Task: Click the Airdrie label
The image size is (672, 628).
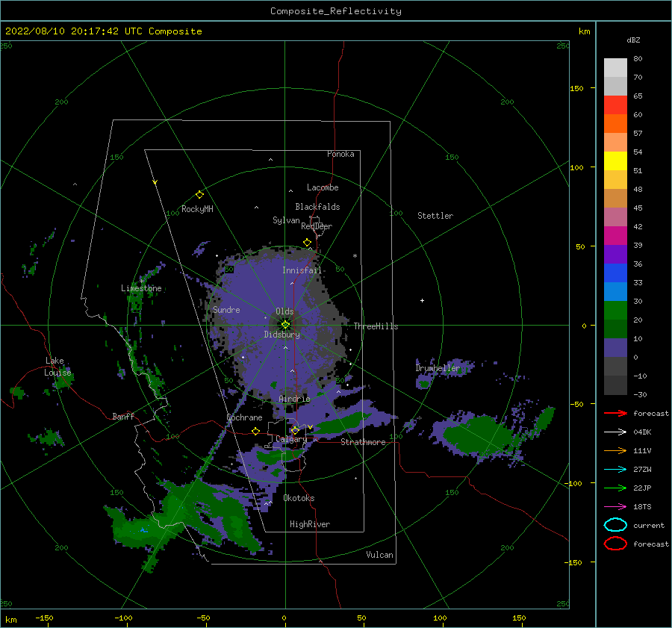Action: click(294, 399)
